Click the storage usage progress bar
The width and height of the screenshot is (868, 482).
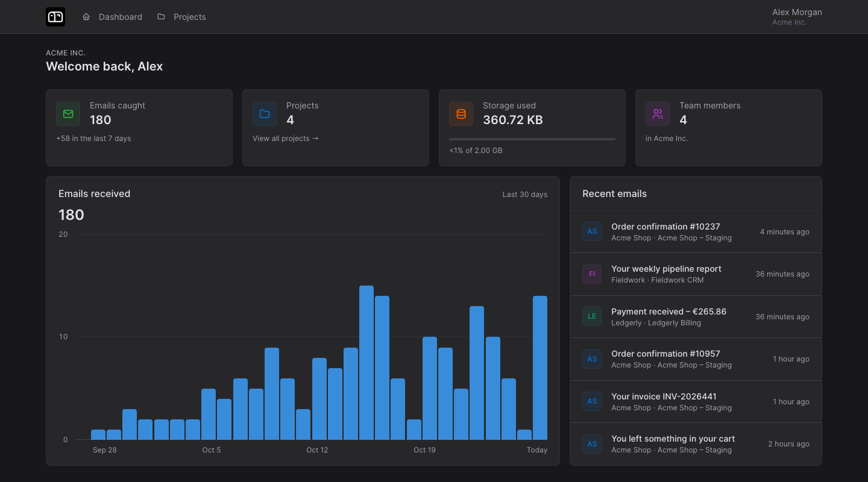[x=532, y=139]
